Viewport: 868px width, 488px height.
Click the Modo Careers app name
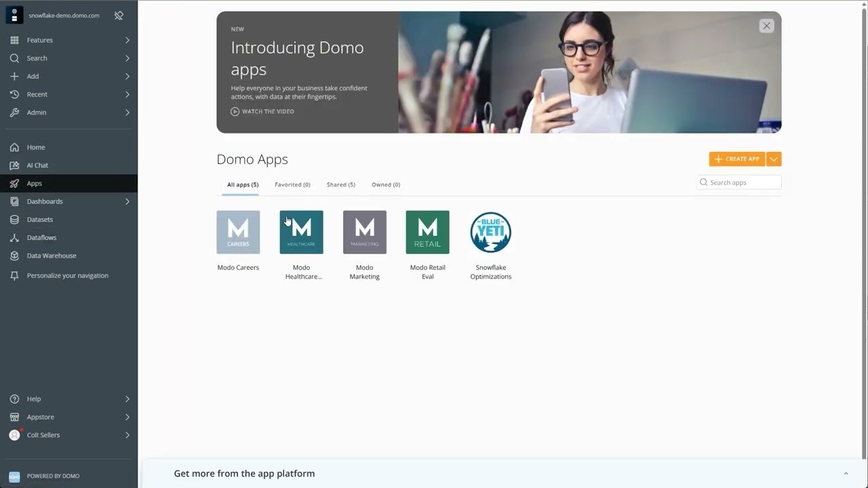pos(238,268)
